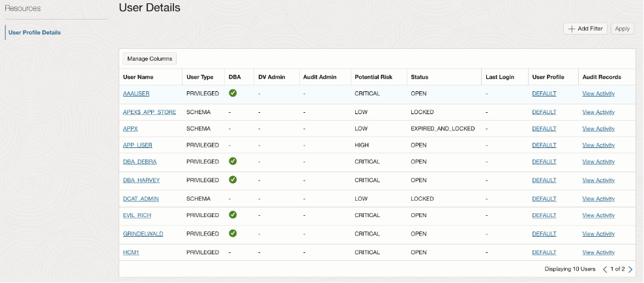This screenshot has height=283, width=644.
Task: Click the green DBA checkmark for DBA_HARVEY
Action: (x=233, y=179)
